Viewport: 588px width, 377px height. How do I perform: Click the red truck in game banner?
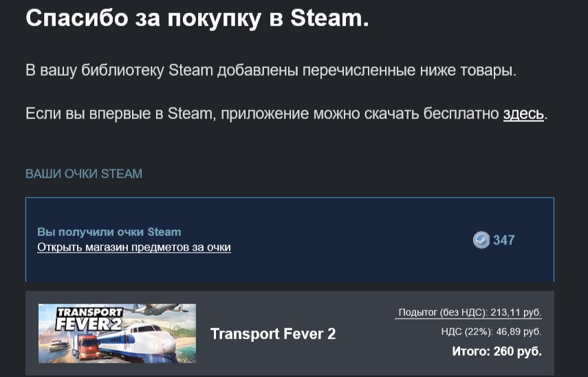click(x=85, y=346)
